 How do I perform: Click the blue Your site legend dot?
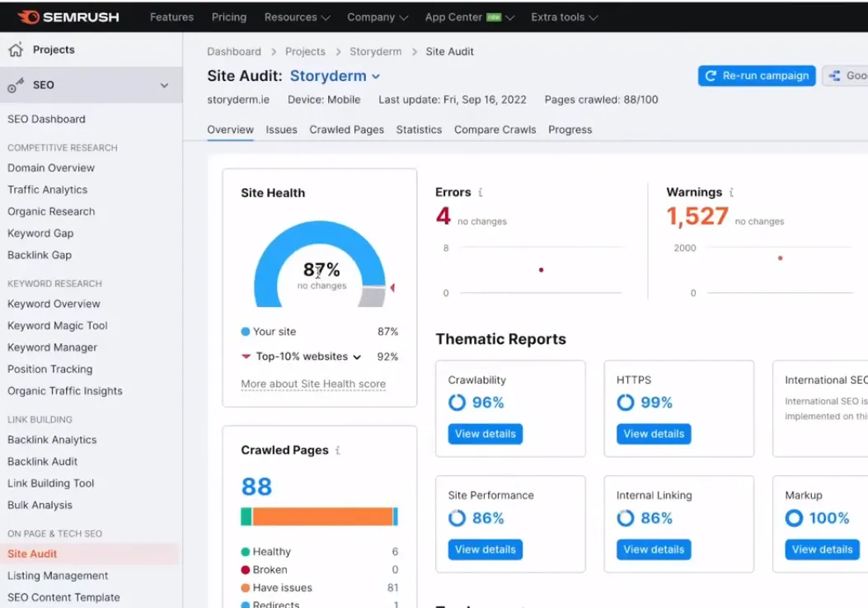(x=245, y=332)
